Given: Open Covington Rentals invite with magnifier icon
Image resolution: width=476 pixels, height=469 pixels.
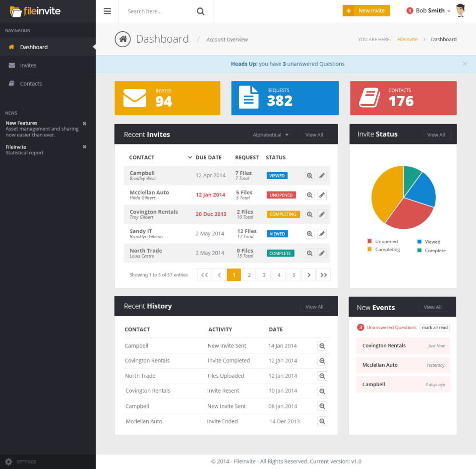Looking at the screenshot, I should (309, 214).
